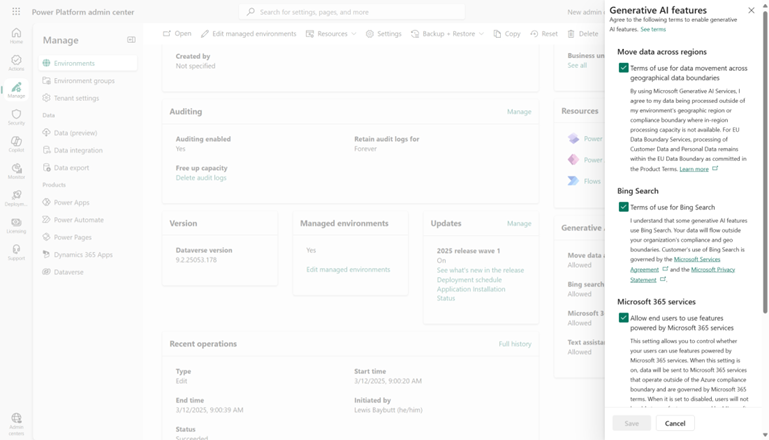This screenshot has height=440, width=769.
Task: Go to Home in left rail
Action: tap(16, 36)
